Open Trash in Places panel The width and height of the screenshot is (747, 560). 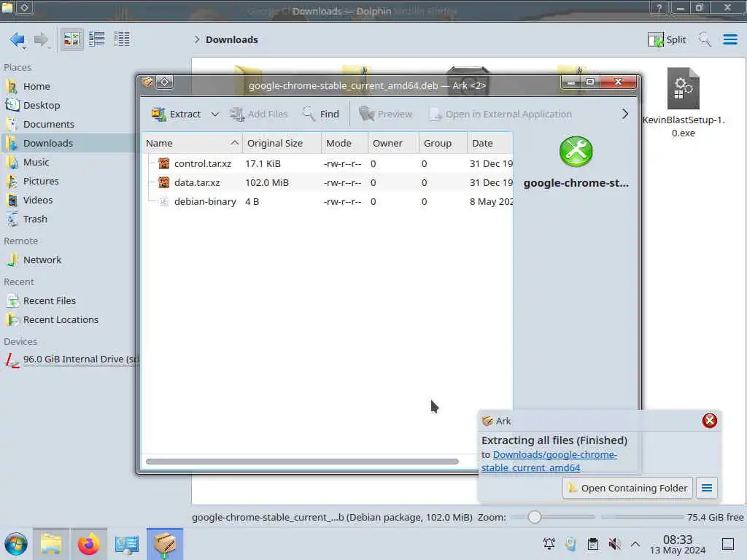[35, 219]
